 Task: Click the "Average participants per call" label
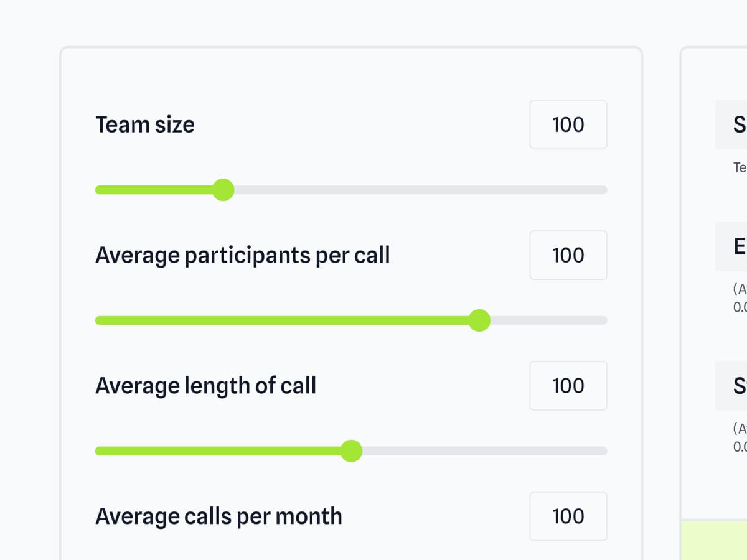point(243,255)
